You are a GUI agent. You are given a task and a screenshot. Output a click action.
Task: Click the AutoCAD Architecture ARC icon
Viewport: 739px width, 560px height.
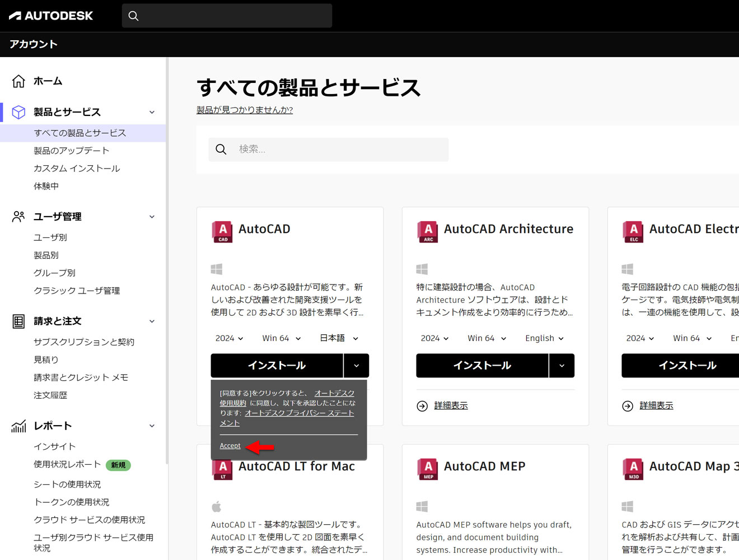pos(427,231)
